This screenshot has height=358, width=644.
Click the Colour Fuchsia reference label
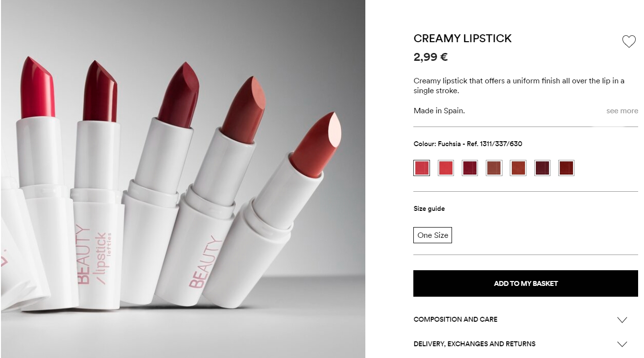(x=468, y=144)
